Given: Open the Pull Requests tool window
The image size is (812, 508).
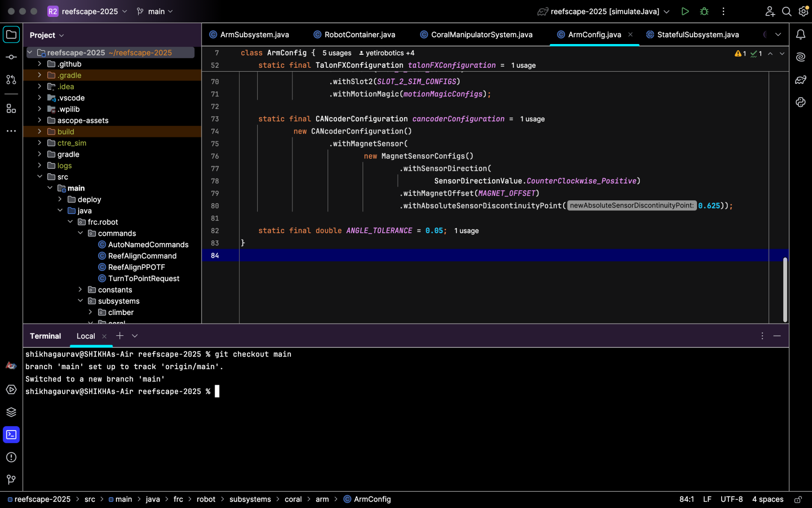Looking at the screenshot, I should pos(11,80).
